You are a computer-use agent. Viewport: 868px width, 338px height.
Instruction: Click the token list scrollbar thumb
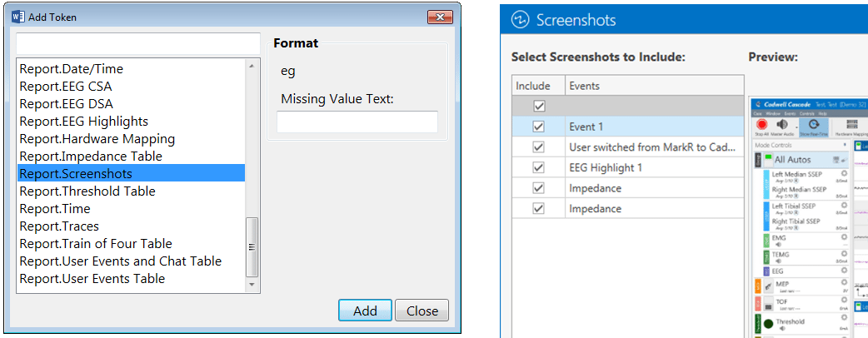tap(252, 247)
